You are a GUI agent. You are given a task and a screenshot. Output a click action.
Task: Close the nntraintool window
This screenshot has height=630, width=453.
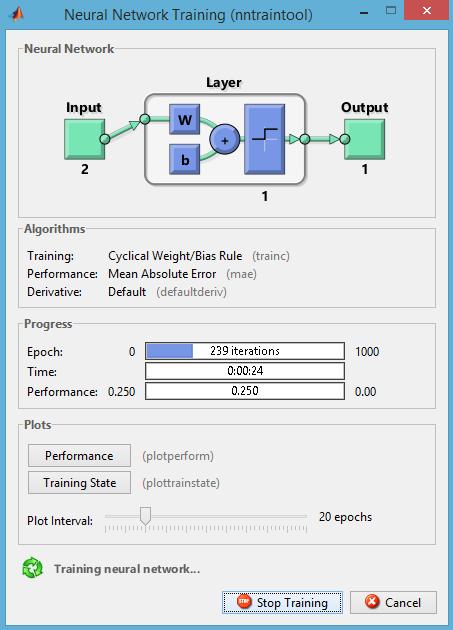point(426,10)
